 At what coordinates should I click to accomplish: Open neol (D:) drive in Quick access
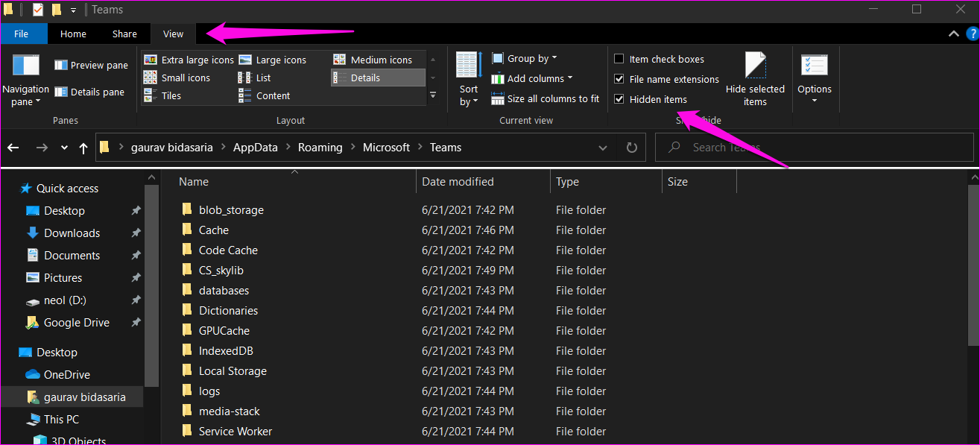point(56,300)
